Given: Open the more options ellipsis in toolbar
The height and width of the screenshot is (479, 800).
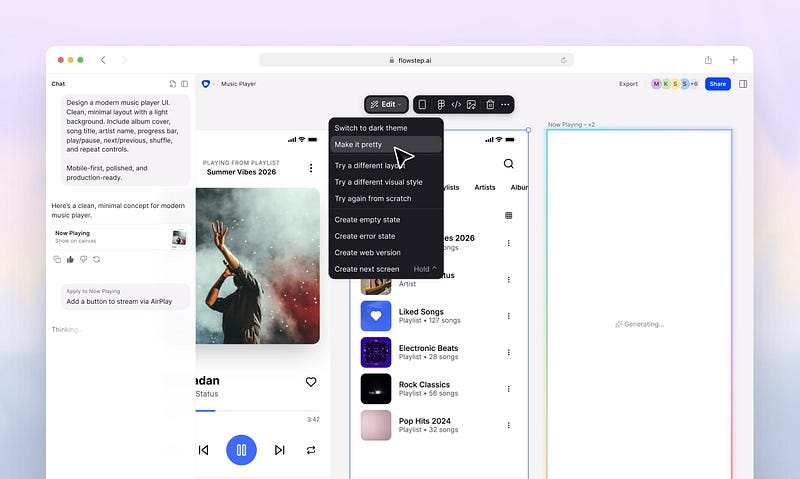Looking at the screenshot, I should [505, 104].
